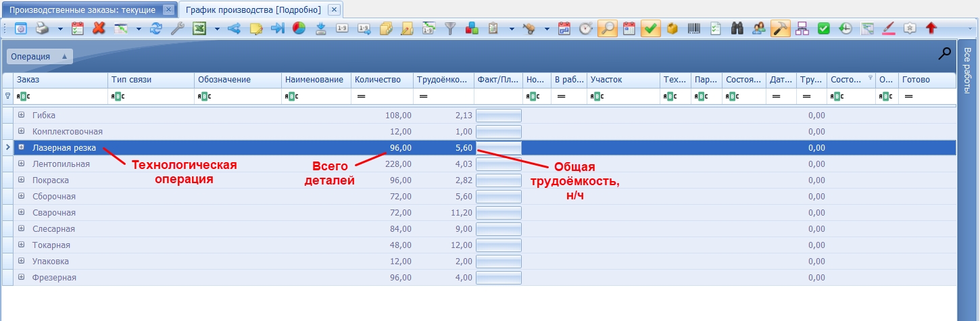
Task: Click the filter icon in Состо... column header
Action: [871, 77]
